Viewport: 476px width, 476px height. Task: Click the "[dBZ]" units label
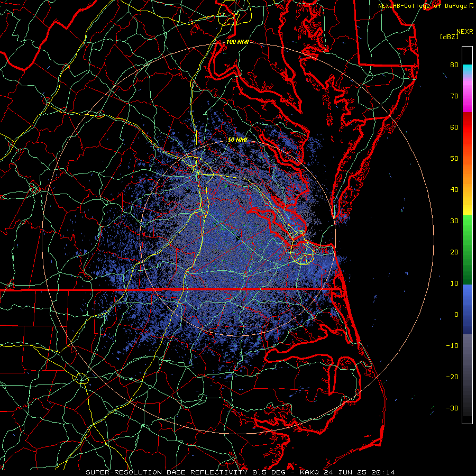tap(449, 37)
